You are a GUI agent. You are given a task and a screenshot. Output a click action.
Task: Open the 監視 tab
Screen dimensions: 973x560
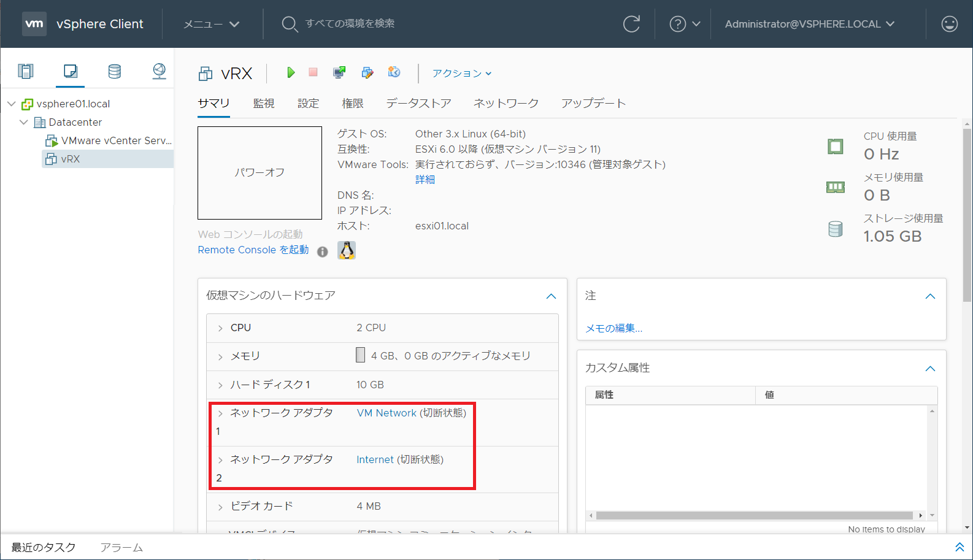point(264,103)
